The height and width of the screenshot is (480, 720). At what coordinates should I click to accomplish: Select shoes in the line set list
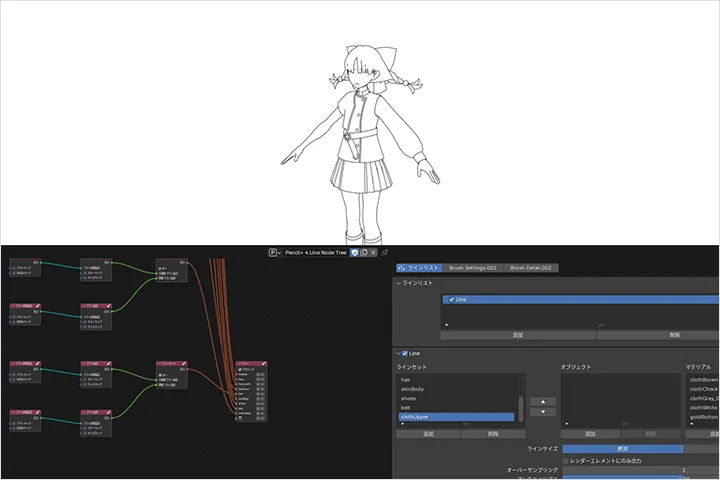[457, 398]
